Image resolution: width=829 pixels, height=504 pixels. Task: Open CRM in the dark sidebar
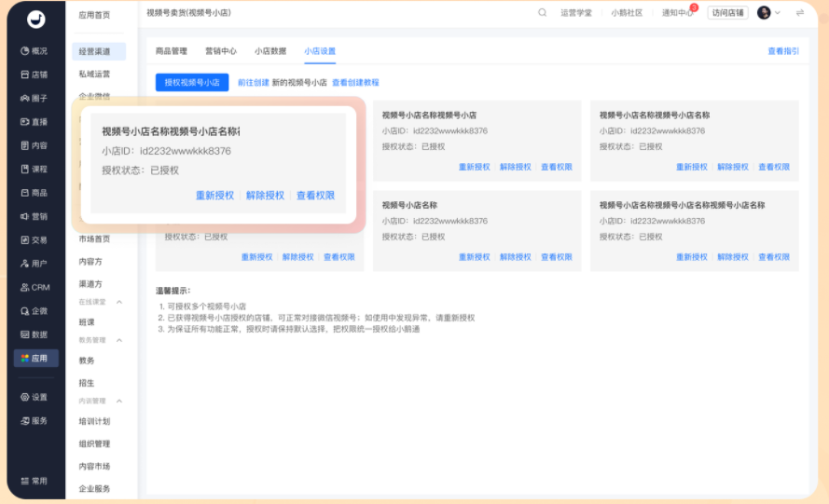tap(35, 287)
